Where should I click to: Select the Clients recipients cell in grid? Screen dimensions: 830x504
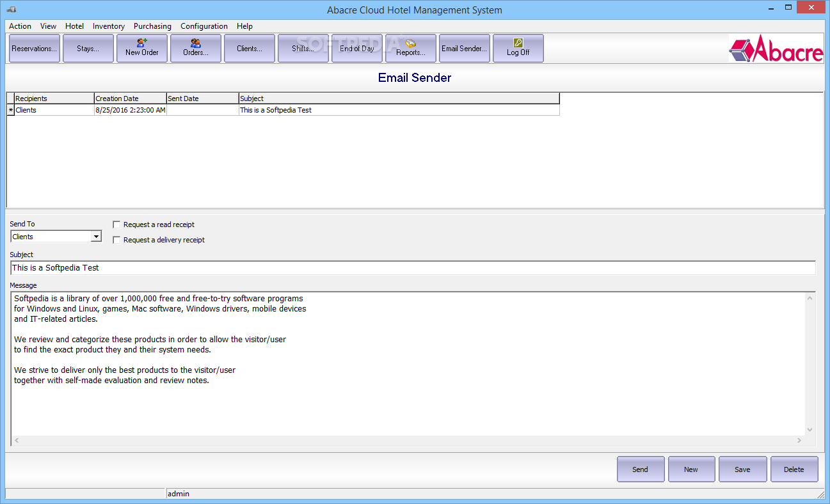point(54,110)
